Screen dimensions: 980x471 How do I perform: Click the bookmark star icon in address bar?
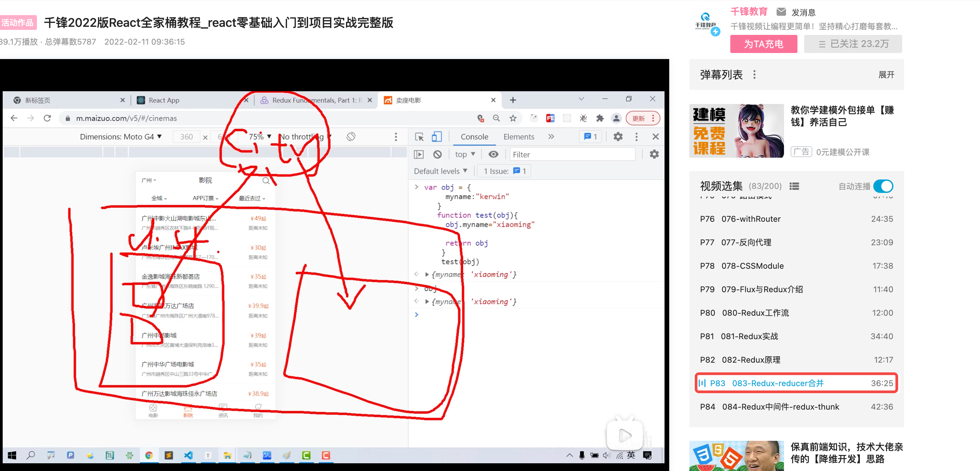(513, 118)
